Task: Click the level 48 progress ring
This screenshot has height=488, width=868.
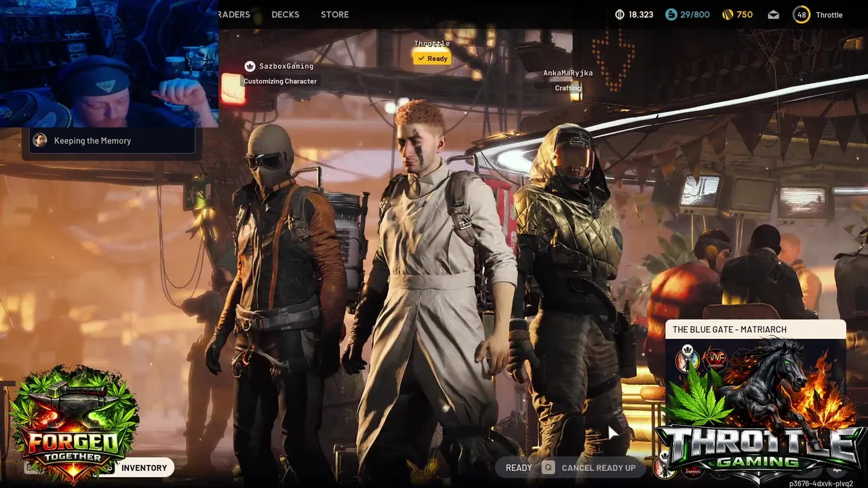Action: [x=802, y=14]
